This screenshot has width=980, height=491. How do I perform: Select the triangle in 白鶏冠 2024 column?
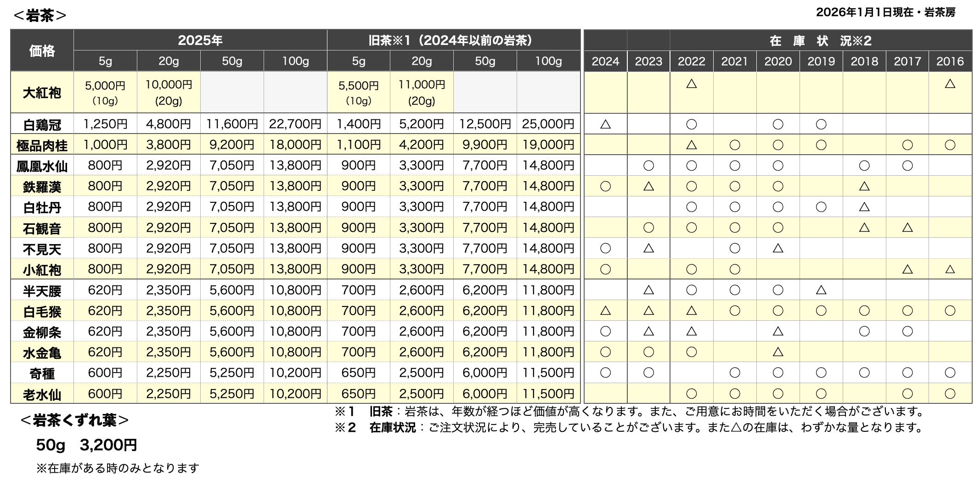click(605, 124)
